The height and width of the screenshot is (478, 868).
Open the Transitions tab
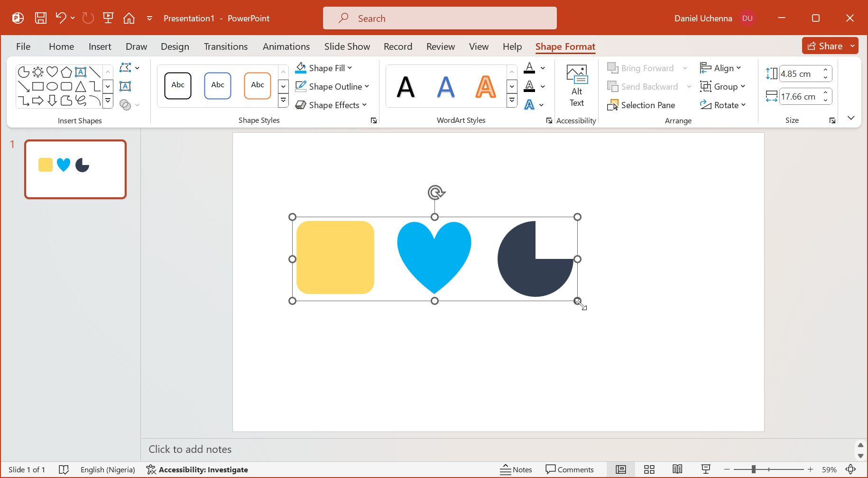(x=226, y=46)
